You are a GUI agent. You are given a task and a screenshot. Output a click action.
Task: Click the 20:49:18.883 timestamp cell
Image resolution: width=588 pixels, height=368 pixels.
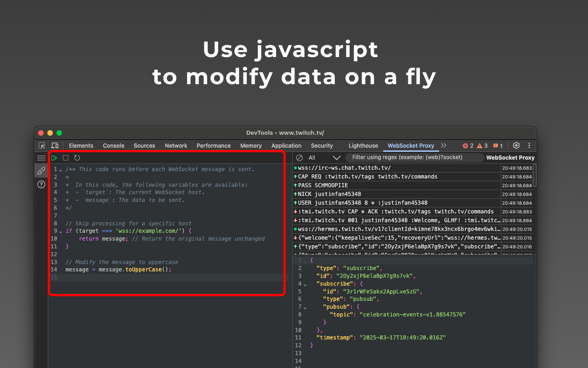(x=517, y=212)
